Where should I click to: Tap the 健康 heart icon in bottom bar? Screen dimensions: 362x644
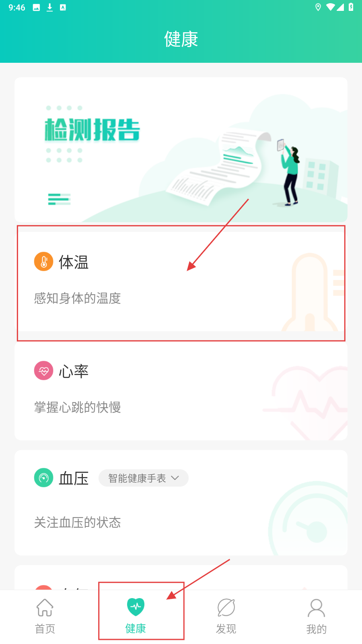(136, 607)
